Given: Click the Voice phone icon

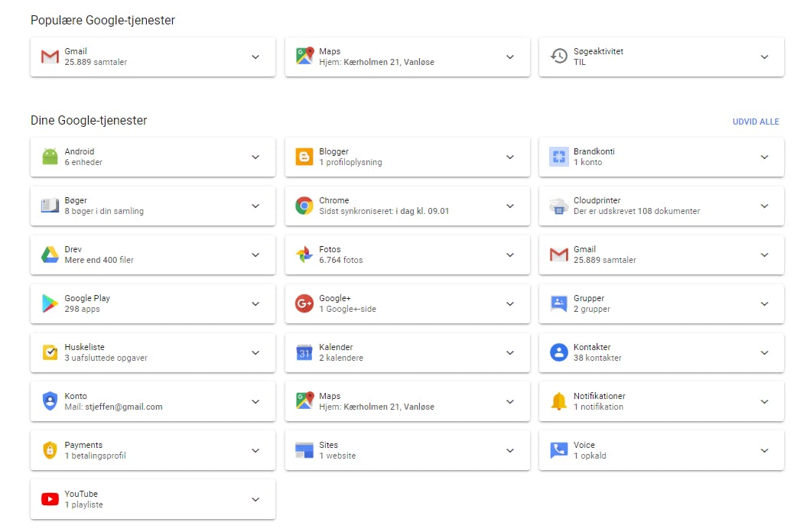Looking at the screenshot, I should click(x=559, y=450).
